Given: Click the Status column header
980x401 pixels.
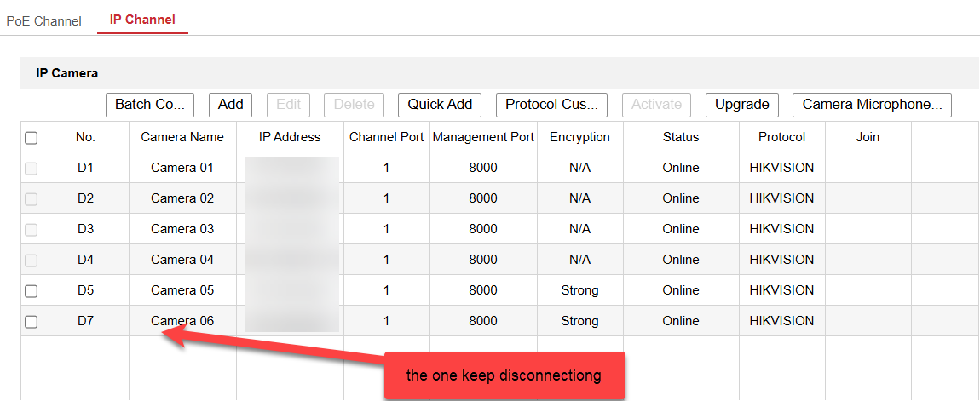Looking at the screenshot, I should (x=680, y=137).
